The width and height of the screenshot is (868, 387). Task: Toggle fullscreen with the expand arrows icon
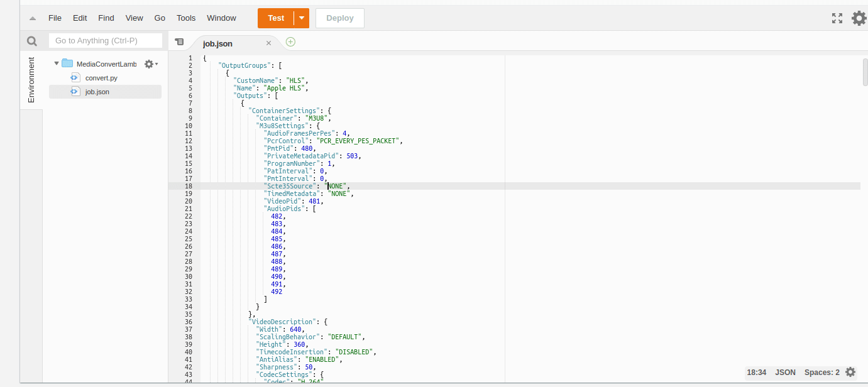point(837,18)
